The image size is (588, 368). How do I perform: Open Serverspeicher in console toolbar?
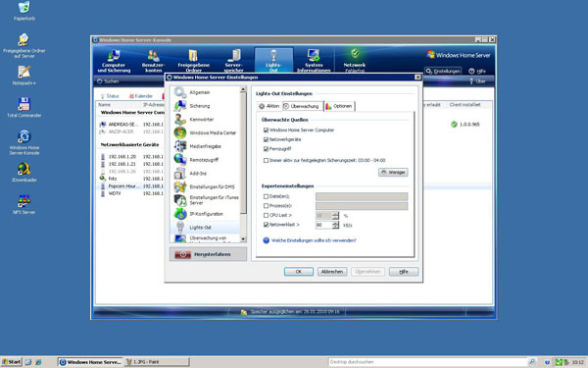(234, 61)
